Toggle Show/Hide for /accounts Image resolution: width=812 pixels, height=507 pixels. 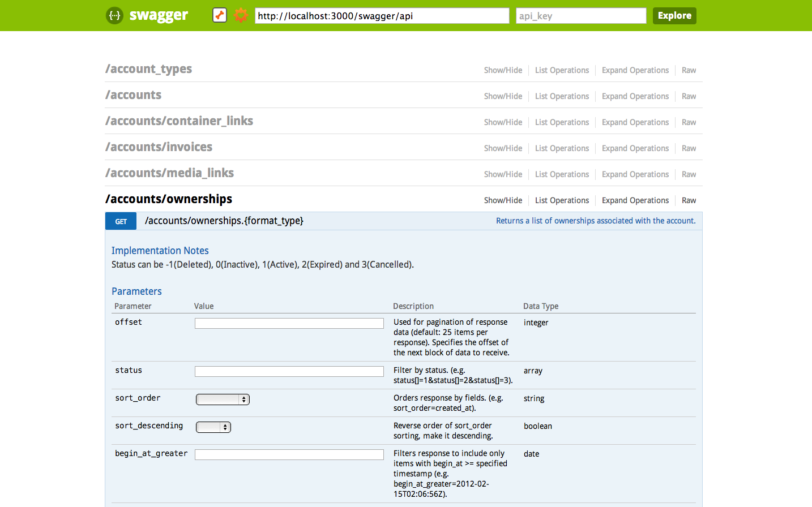503,96
